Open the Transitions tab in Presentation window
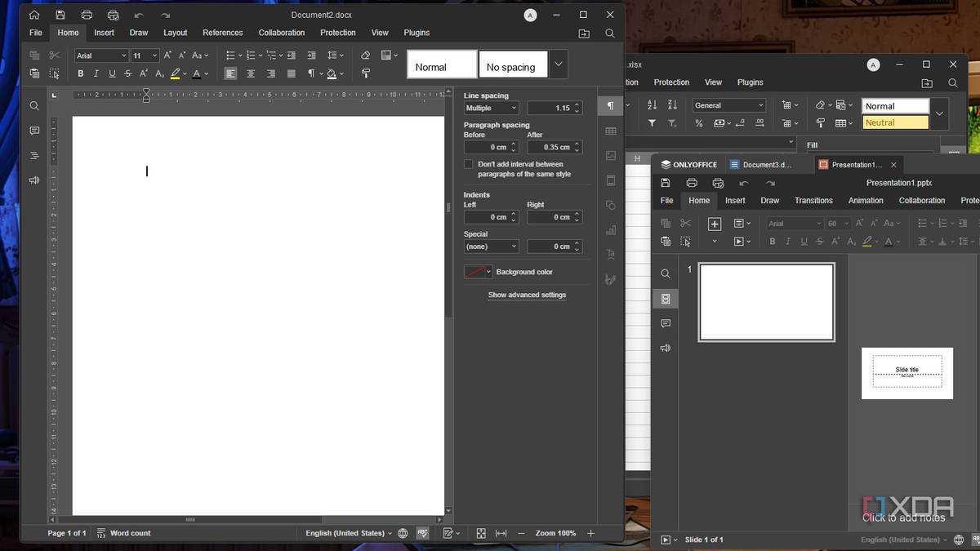 coord(813,200)
